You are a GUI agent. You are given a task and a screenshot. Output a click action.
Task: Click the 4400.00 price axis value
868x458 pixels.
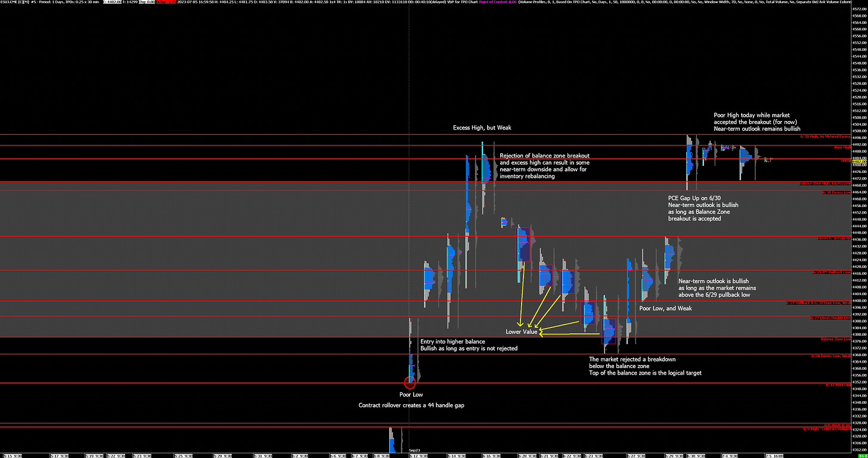[x=858, y=301]
